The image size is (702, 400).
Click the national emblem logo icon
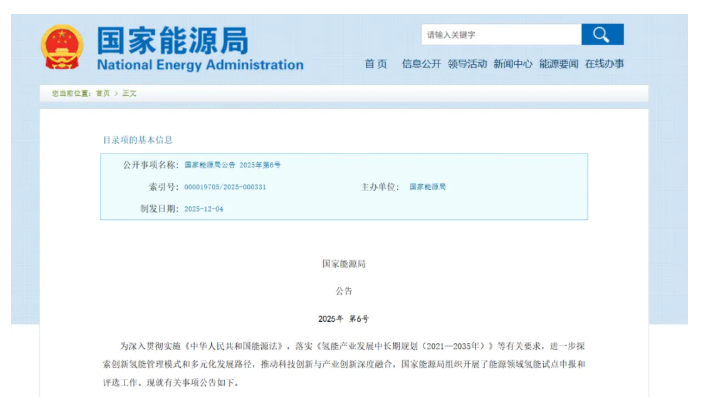click(63, 47)
